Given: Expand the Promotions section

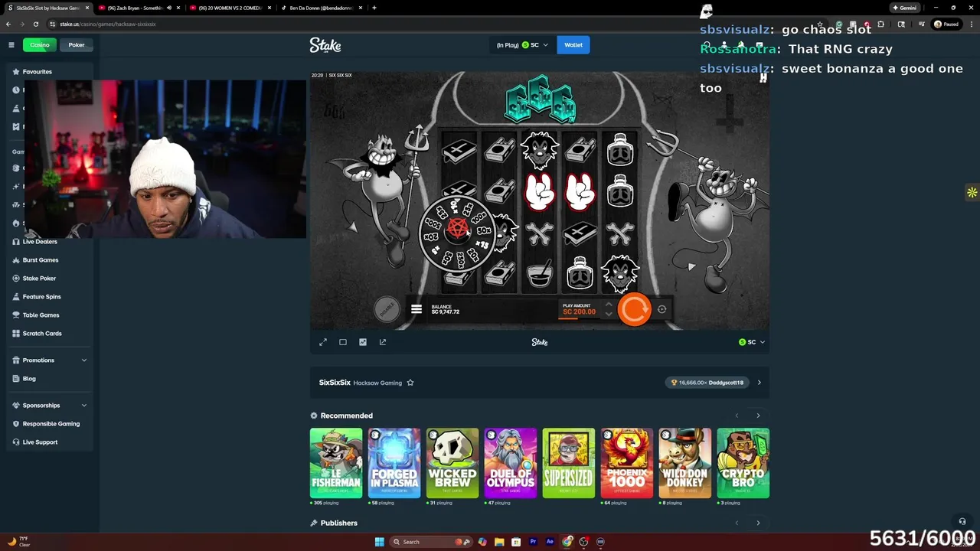Looking at the screenshot, I should (x=50, y=360).
